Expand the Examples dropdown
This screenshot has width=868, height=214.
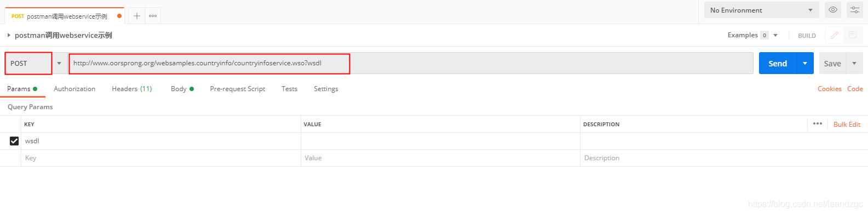click(775, 35)
